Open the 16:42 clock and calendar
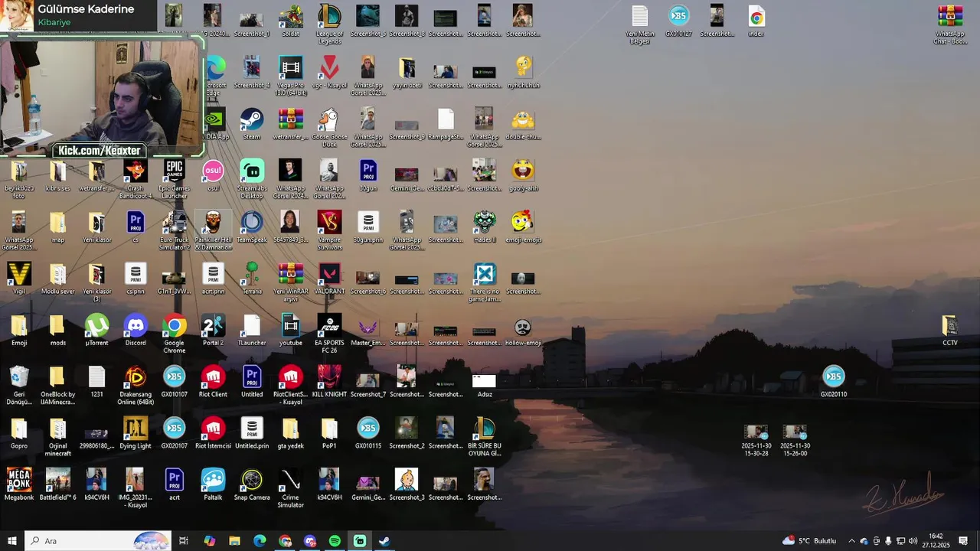The width and height of the screenshot is (980, 551). (x=936, y=541)
